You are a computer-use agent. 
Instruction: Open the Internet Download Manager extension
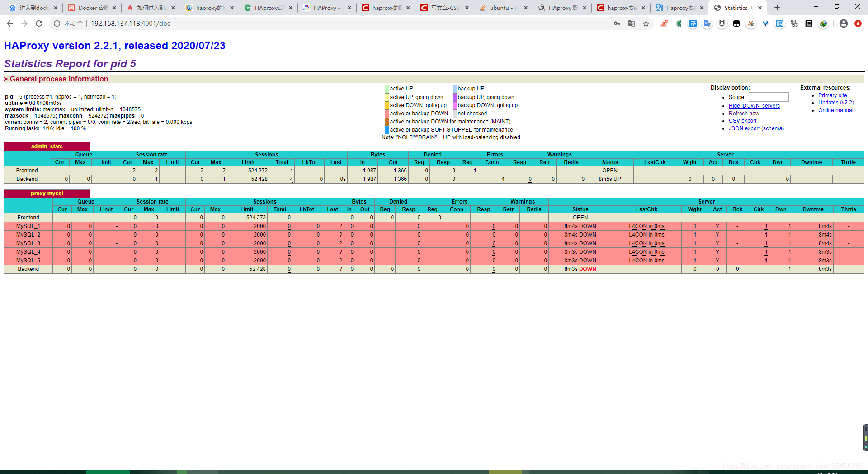pyautogui.click(x=823, y=24)
